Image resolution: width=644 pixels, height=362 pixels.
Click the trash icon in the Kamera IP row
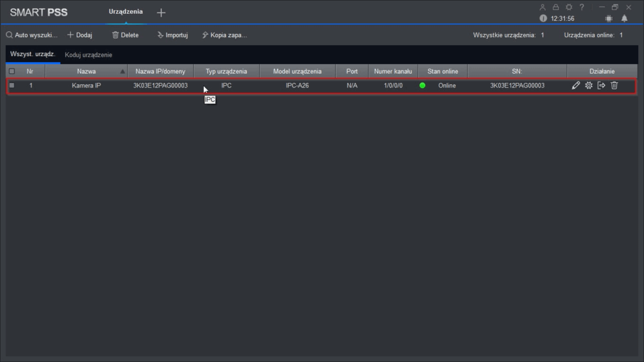coord(614,85)
